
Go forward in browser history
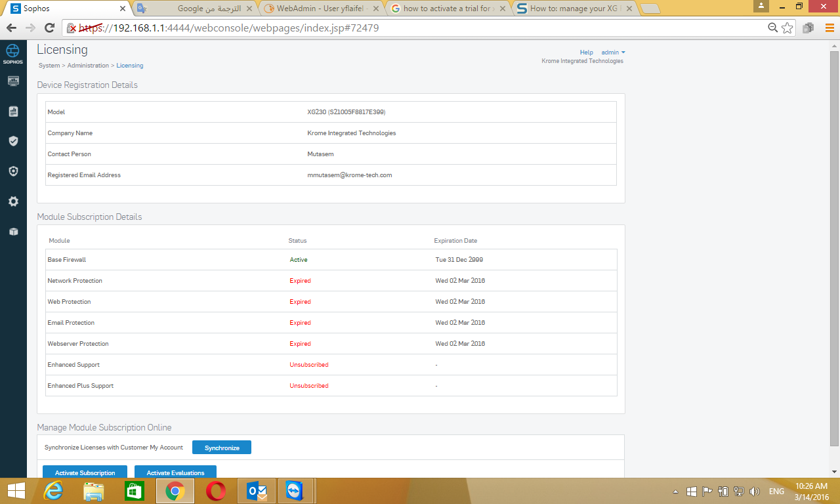coord(30,28)
